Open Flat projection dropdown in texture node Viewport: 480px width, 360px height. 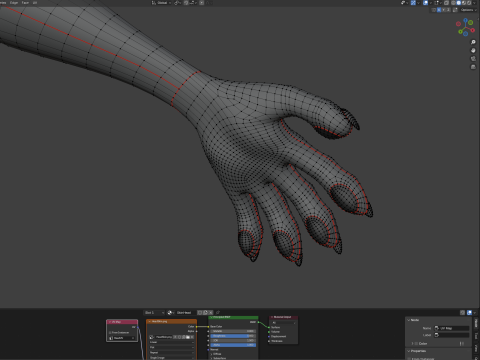[x=172, y=347]
